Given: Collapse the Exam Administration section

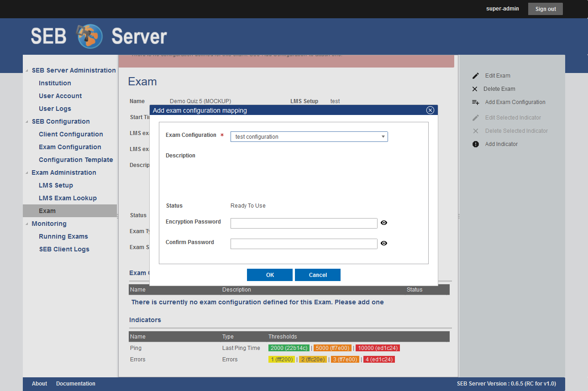Looking at the screenshot, I should pos(27,173).
